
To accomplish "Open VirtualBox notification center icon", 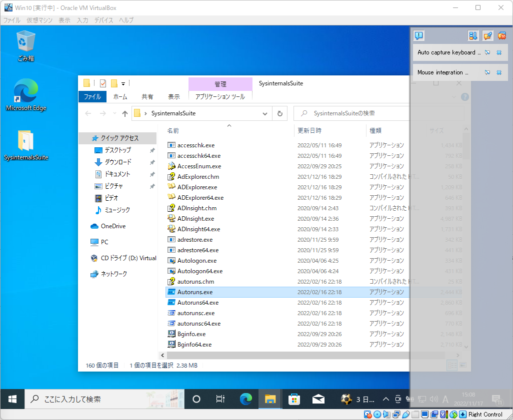I will [419, 35].
